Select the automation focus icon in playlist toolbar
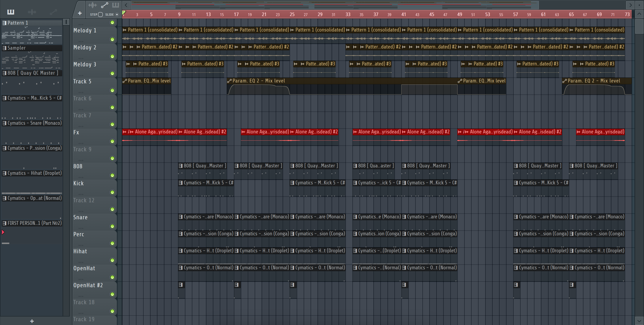The height and width of the screenshot is (325, 644). tap(104, 5)
